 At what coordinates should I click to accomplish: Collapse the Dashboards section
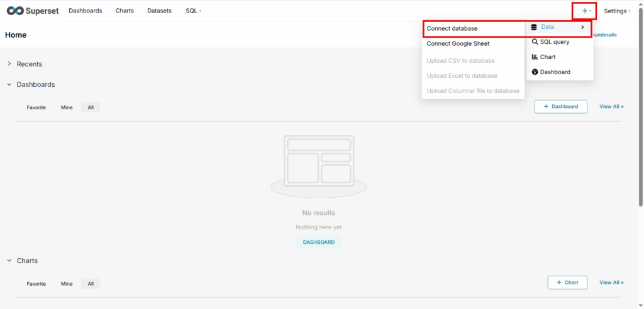[9, 84]
